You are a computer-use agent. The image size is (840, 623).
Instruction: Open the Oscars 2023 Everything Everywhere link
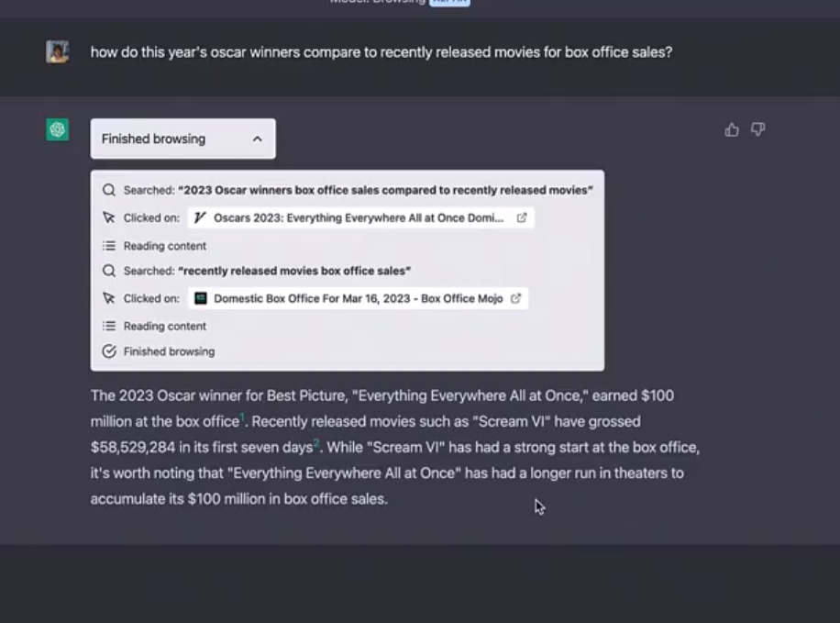click(x=360, y=217)
